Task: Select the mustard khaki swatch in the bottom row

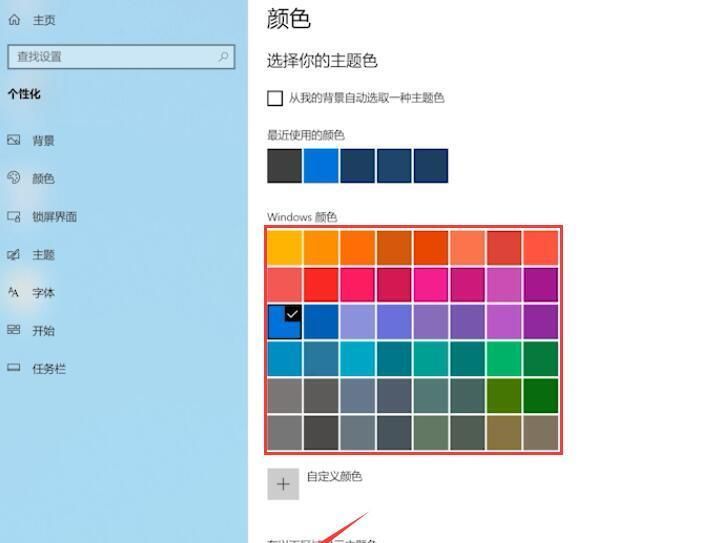Action: pyautogui.click(x=504, y=433)
